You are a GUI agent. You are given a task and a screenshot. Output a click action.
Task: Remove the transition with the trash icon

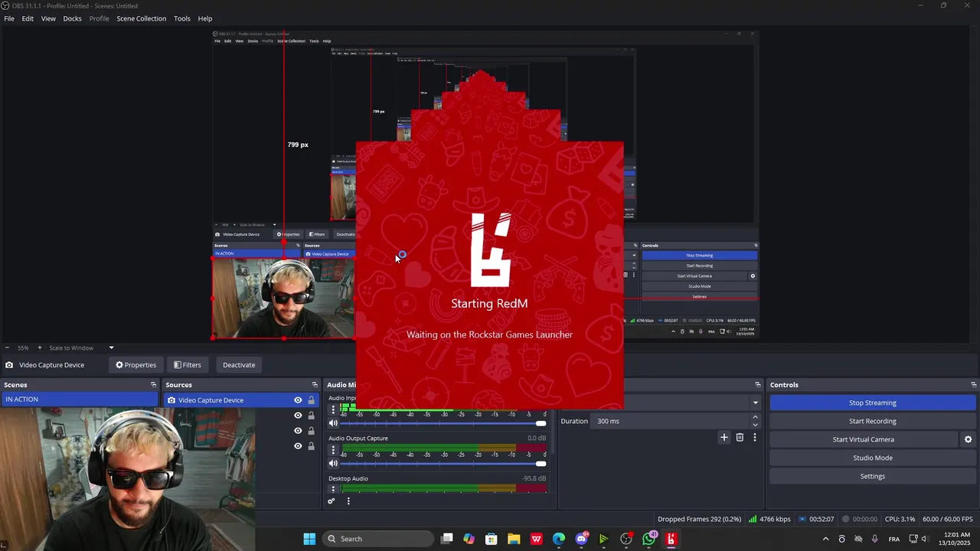[x=740, y=438]
